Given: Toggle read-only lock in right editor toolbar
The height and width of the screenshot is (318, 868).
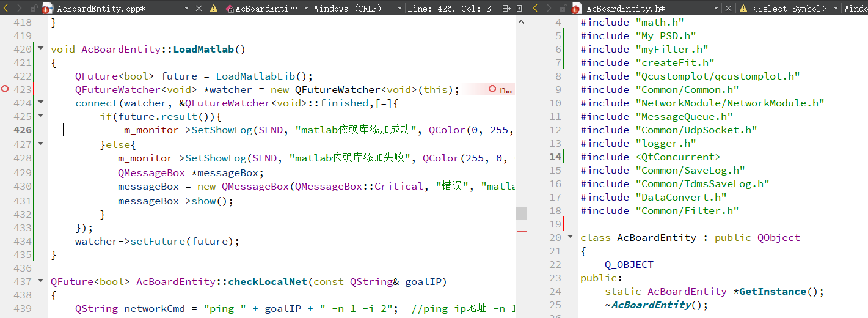Looking at the screenshot, I should coord(563,8).
